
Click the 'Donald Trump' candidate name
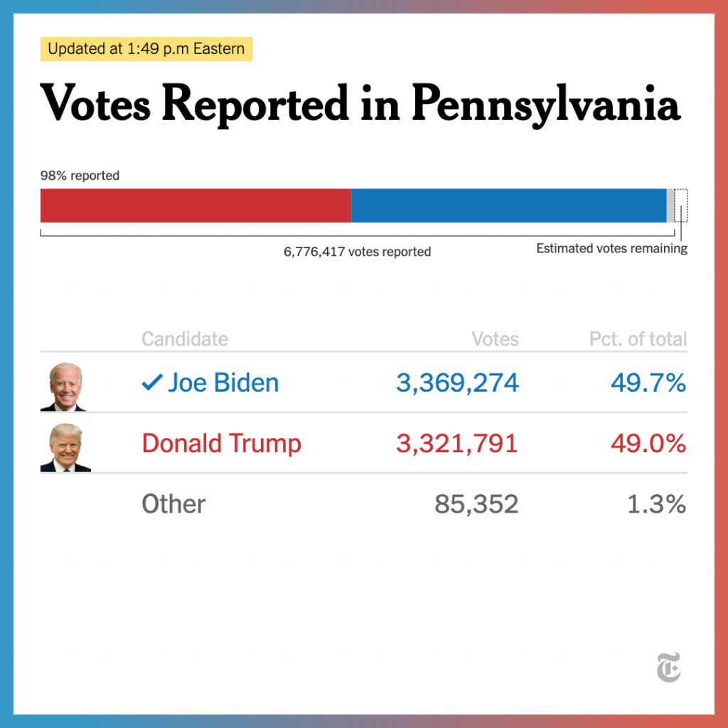click(x=222, y=443)
